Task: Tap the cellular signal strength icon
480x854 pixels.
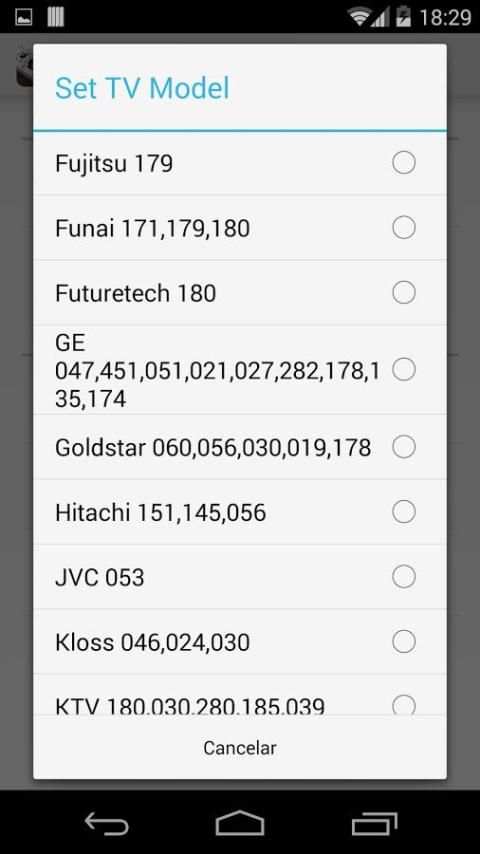Action: (380, 18)
